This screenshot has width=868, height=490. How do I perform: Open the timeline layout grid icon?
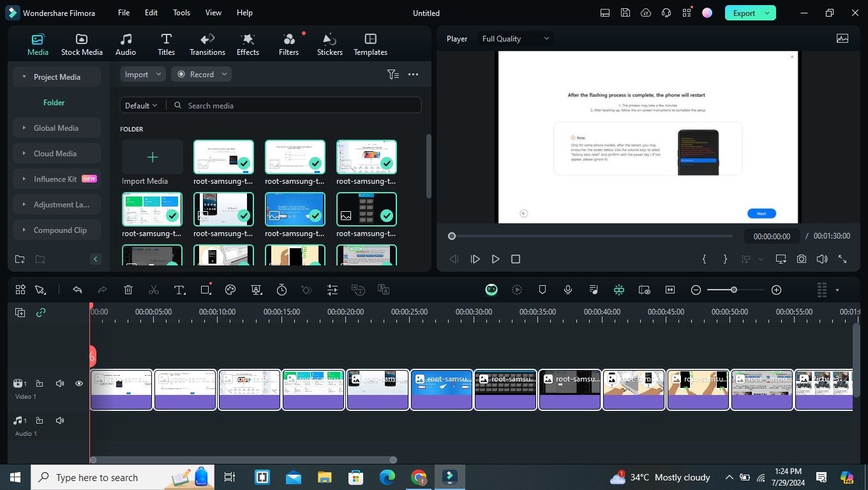20,290
